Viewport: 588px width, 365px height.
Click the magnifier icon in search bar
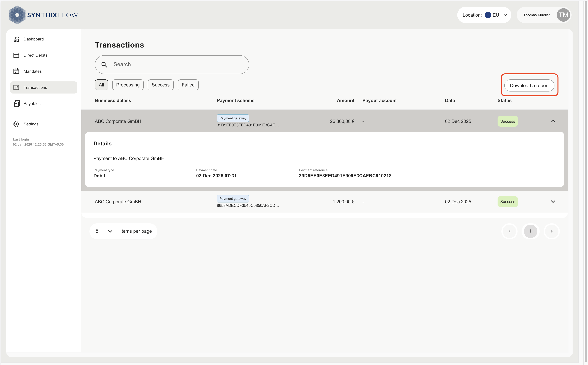click(x=104, y=64)
